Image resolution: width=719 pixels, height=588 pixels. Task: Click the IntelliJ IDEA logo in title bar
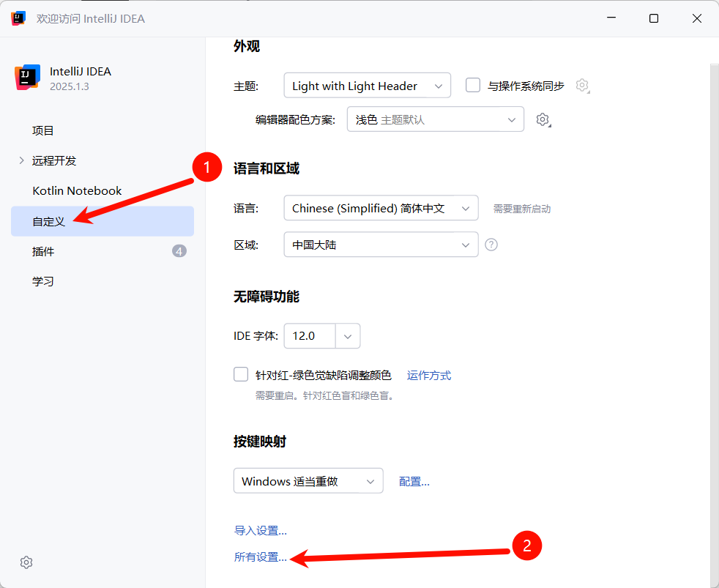click(x=18, y=18)
